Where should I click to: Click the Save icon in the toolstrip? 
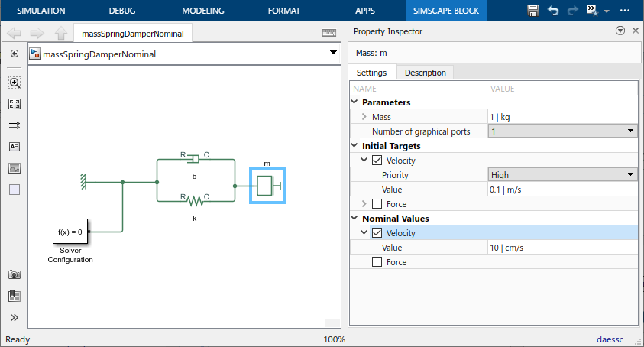click(x=534, y=11)
